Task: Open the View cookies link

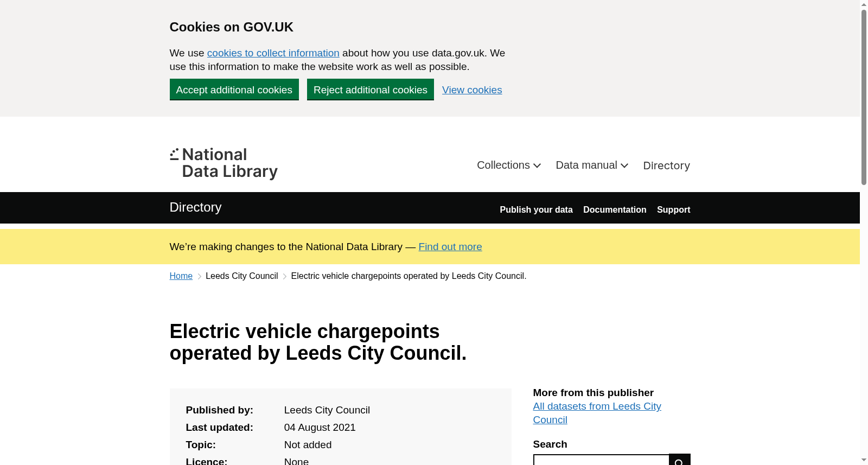Action: (472, 90)
